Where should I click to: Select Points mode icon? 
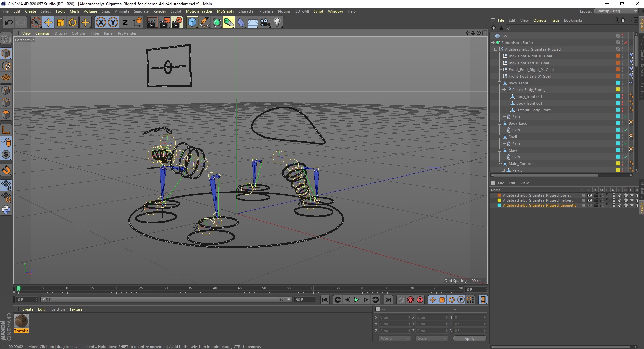pos(6,90)
